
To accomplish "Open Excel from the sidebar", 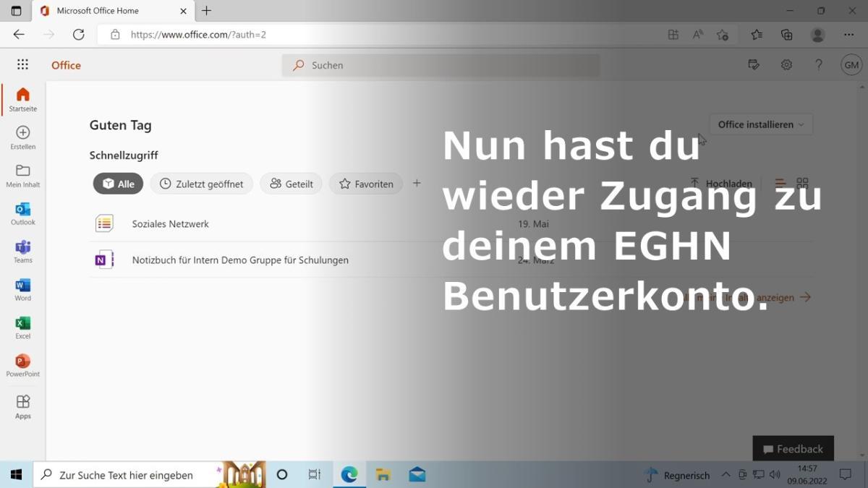I will click(x=22, y=328).
